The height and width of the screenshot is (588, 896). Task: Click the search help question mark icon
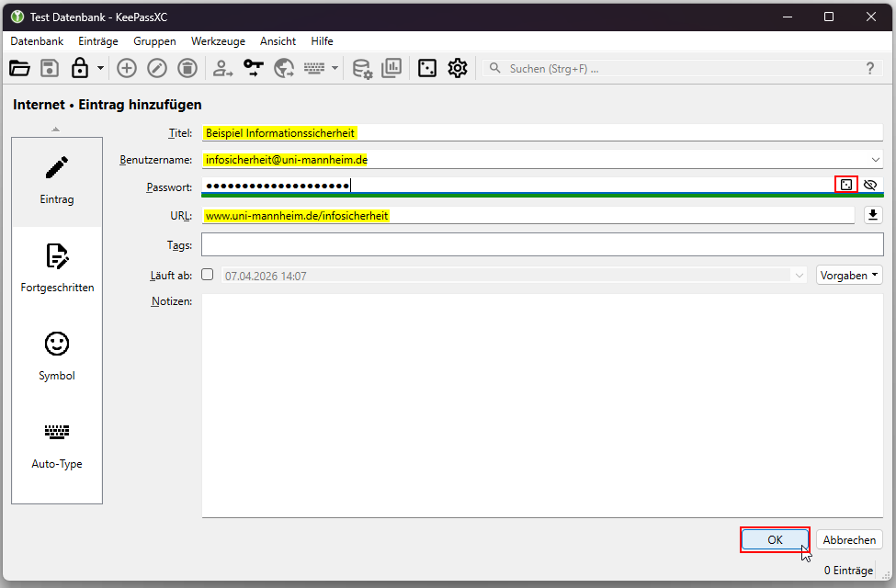[870, 69]
